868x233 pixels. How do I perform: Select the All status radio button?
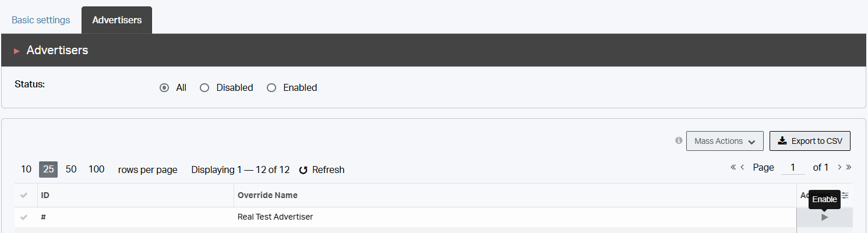(x=164, y=88)
